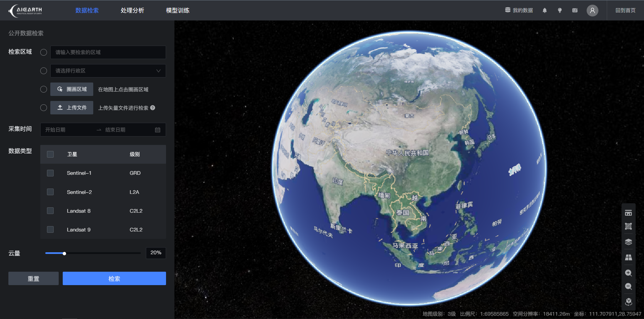Click the L2A level cell

134,192
